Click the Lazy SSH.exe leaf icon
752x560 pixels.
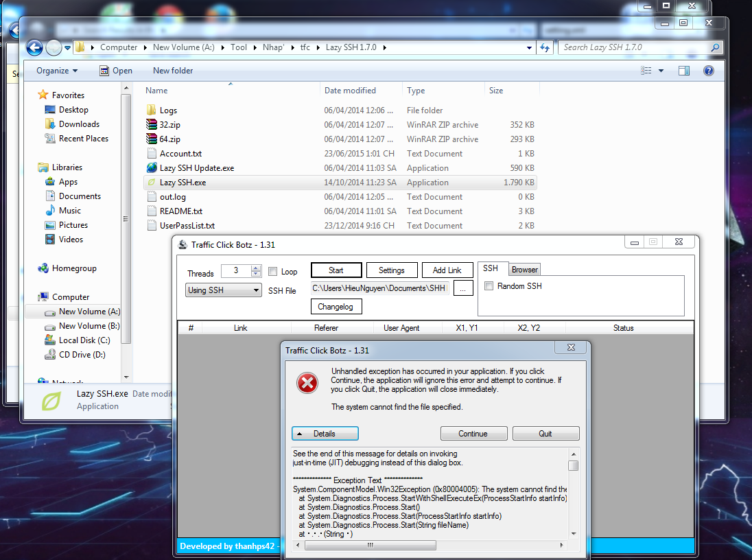[152, 183]
